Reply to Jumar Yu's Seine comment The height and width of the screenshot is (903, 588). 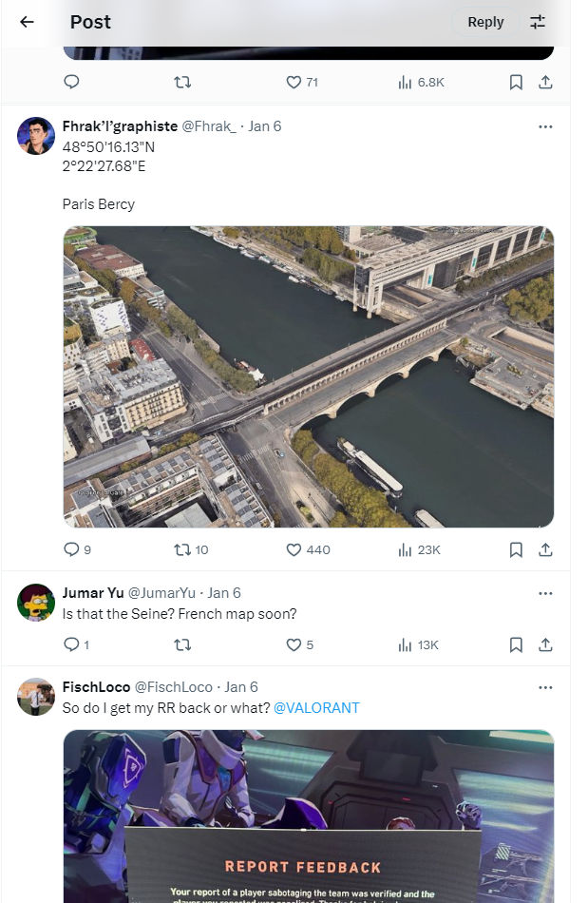click(71, 644)
